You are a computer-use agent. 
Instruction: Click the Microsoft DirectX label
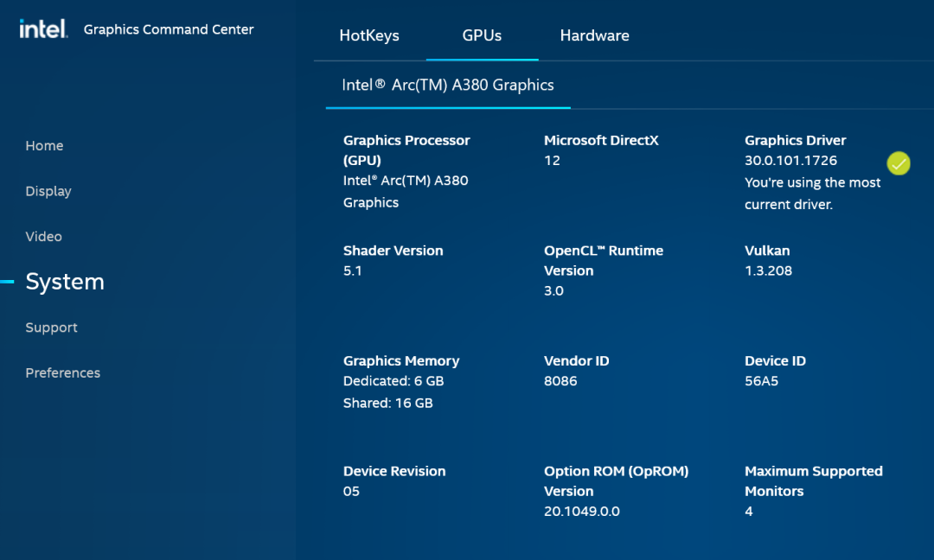pos(601,141)
